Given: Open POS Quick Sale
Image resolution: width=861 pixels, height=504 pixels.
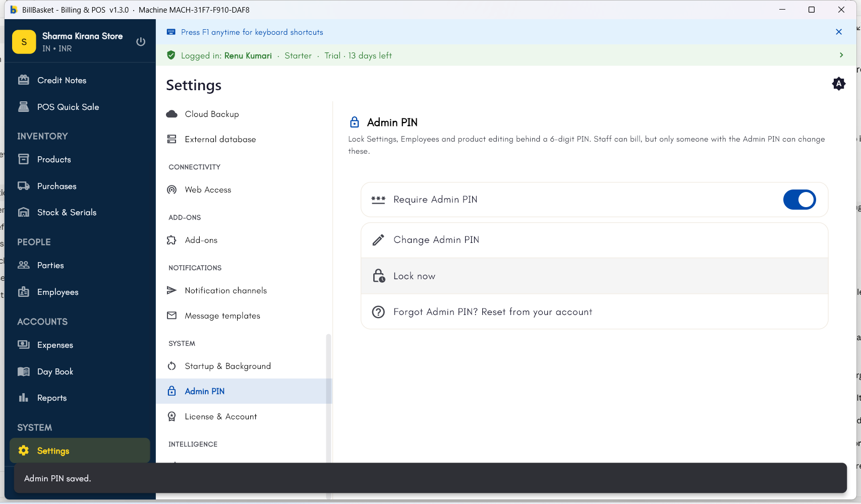Looking at the screenshot, I should 80,107.
